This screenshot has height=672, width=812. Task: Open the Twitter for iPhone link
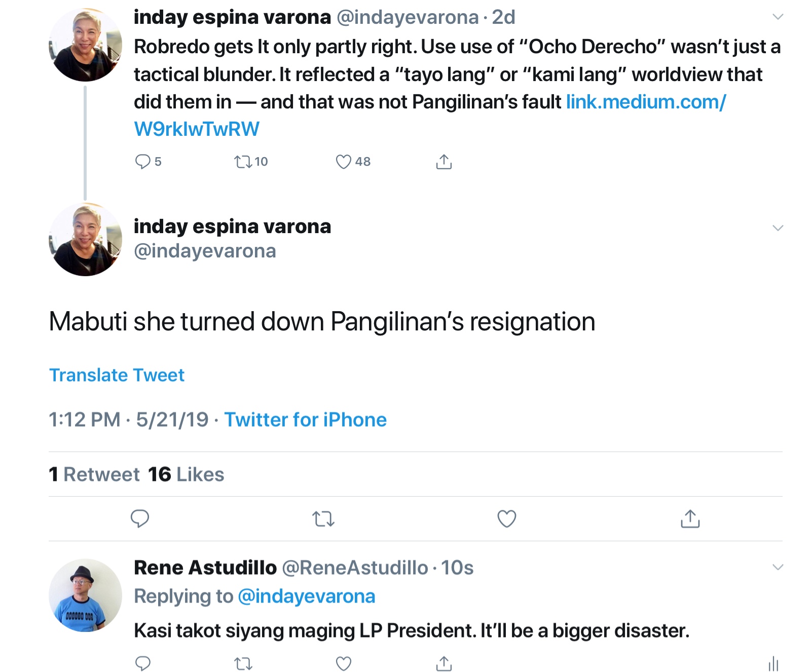(x=305, y=420)
